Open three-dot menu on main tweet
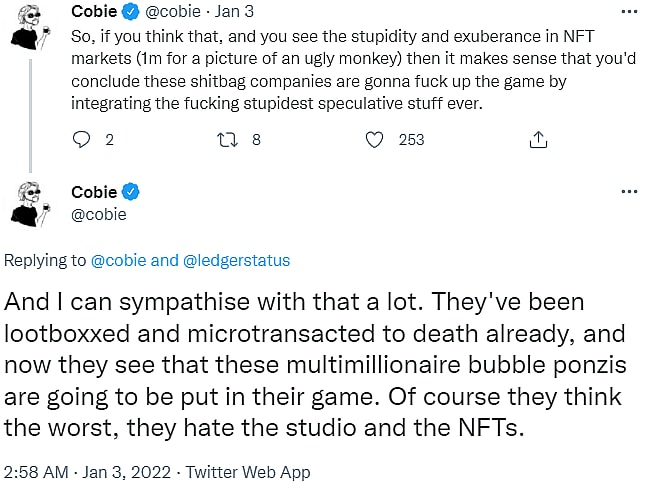The image size is (645, 483). (x=628, y=191)
